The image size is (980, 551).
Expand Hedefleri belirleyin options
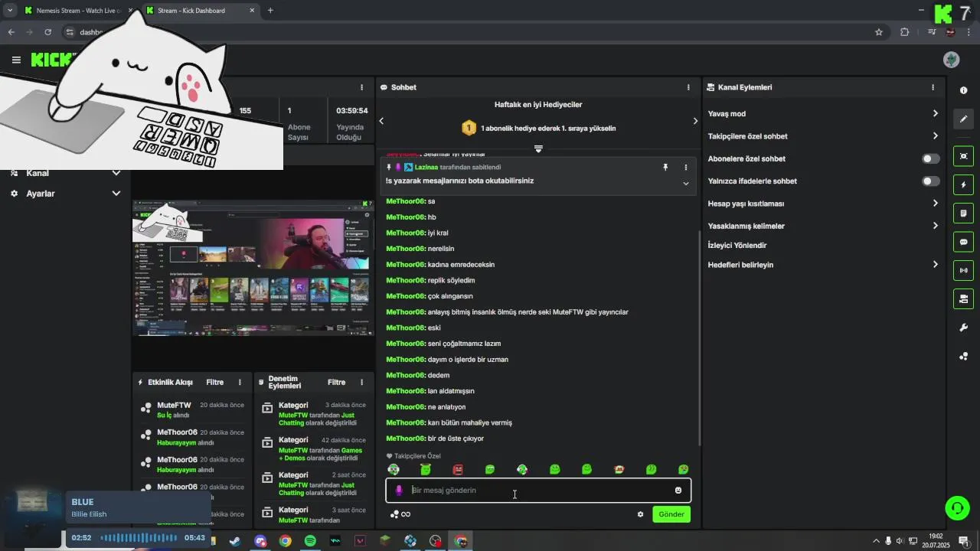point(822,265)
